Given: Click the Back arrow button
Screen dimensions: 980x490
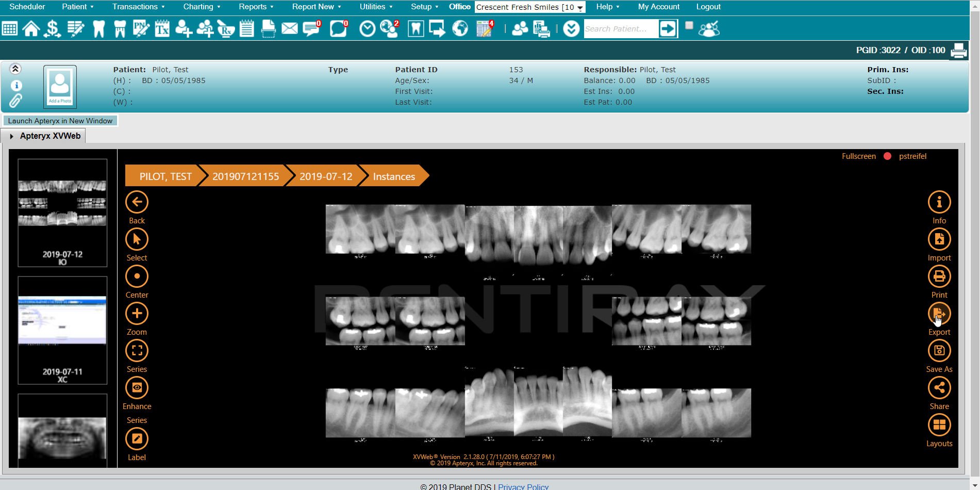Looking at the screenshot, I should coord(137,202).
